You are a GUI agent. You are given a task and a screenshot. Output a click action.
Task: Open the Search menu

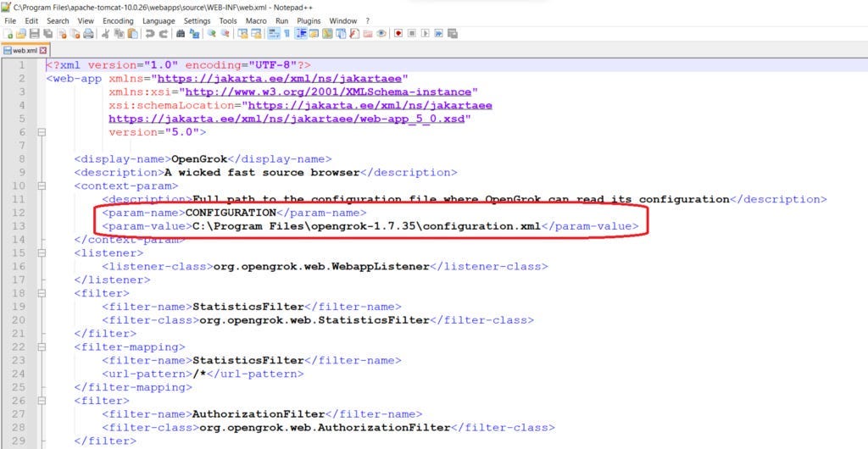(58, 20)
